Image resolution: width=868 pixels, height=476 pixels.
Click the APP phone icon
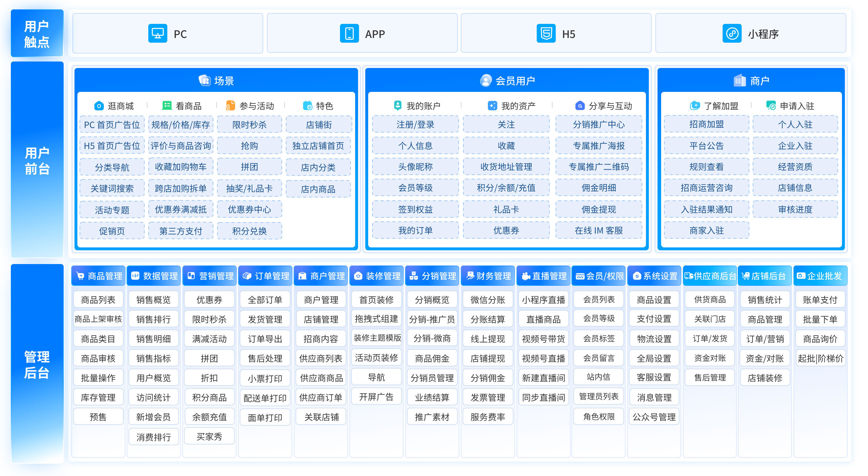point(349,34)
